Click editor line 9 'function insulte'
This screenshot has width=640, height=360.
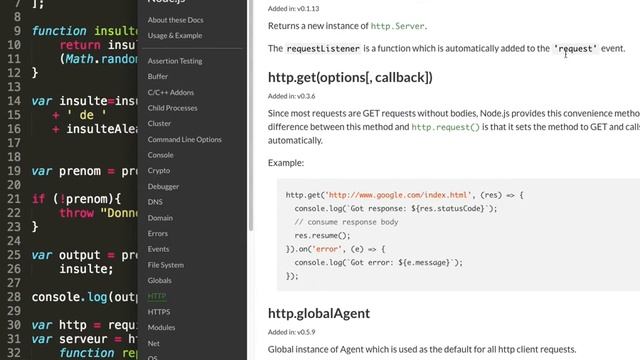point(85,31)
